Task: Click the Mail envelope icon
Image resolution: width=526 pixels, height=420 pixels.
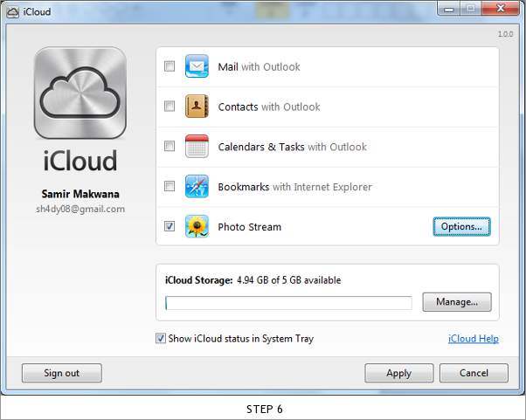Action: 197,66
